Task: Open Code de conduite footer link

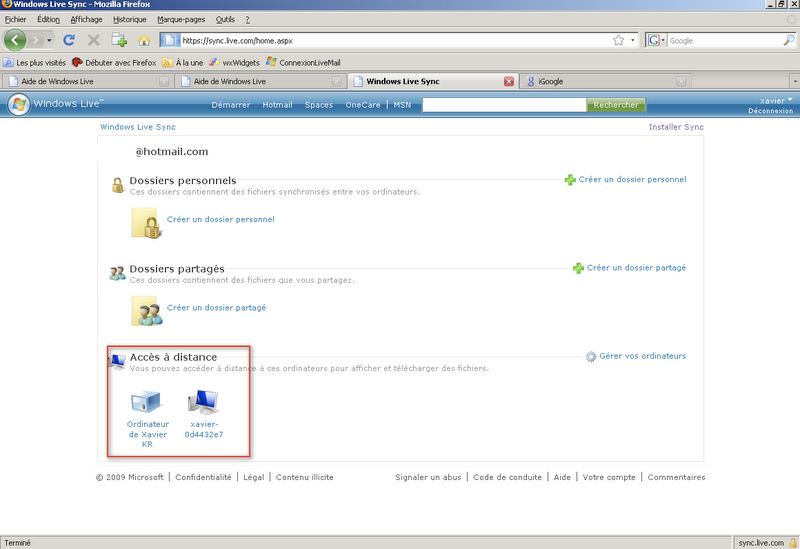Action: (x=507, y=477)
